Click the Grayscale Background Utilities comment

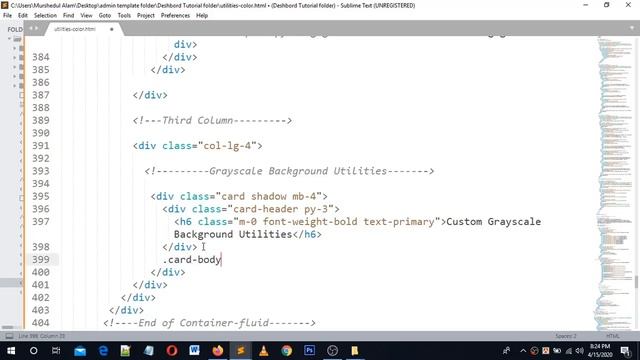pyautogui.click(x=289, y=171)
